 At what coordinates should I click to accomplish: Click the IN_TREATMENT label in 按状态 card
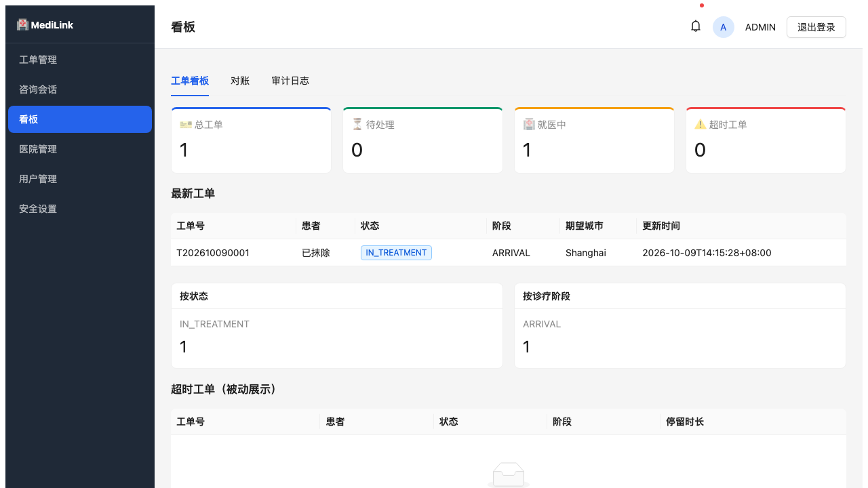(x=214, y=324)
